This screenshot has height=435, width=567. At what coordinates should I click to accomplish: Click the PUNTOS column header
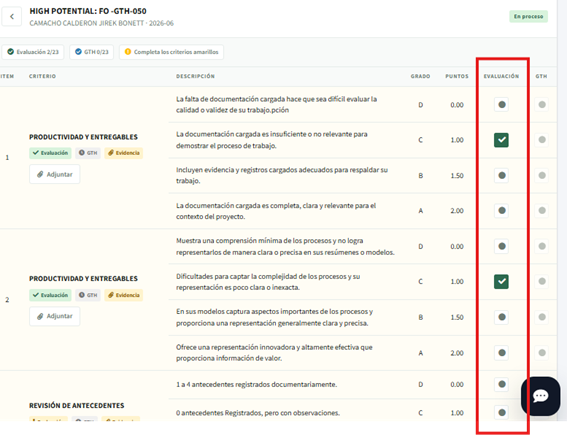[x=457, y=76]
